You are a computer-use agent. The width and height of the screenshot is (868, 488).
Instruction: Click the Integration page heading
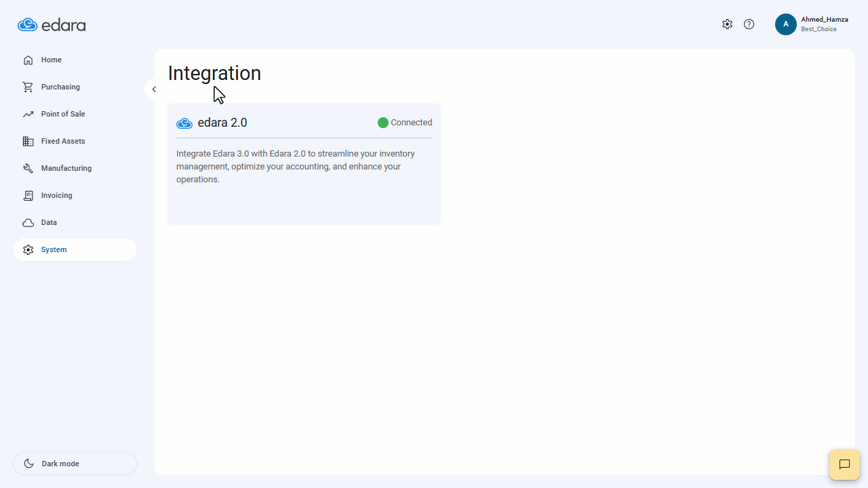(x=214, y=73)
